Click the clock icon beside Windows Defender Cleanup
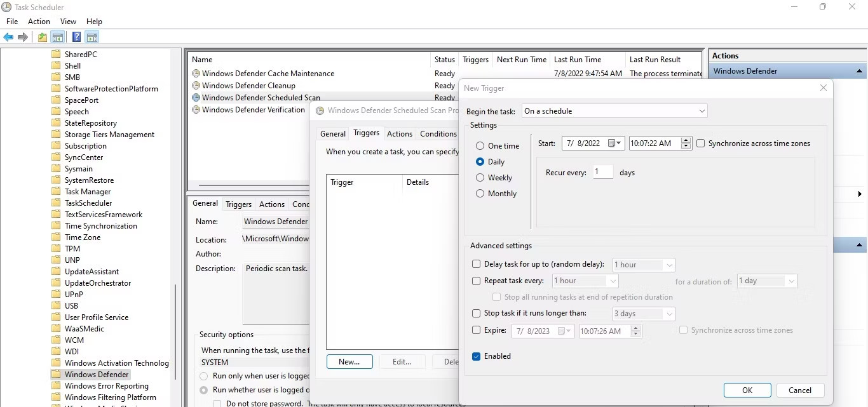The height and width of the screenshot is (407, 868). (196, 86)
